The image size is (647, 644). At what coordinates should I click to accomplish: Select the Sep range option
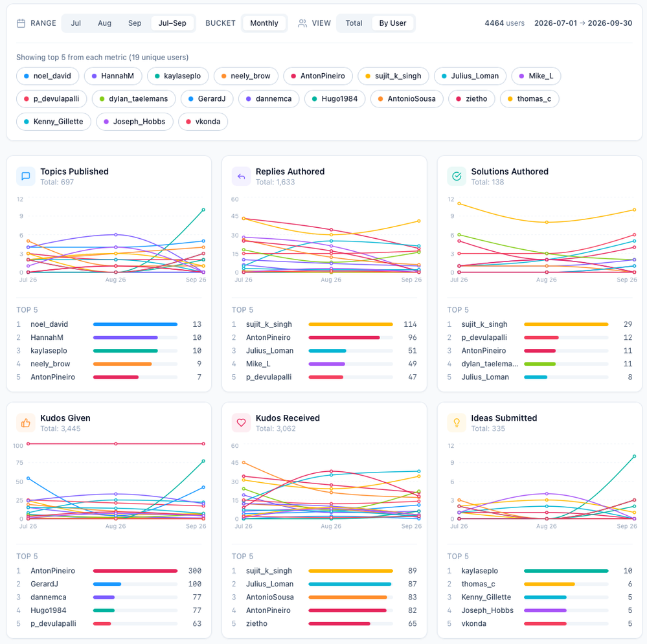click(135, 23)
